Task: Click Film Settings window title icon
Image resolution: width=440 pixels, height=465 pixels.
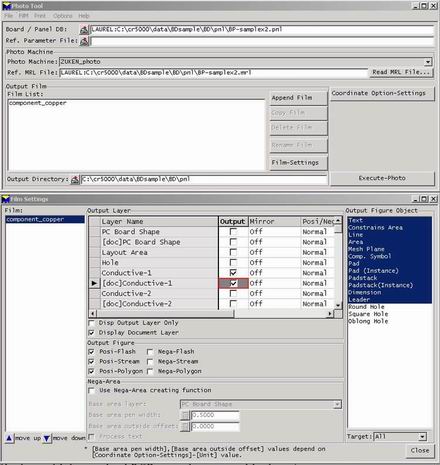Action: pyautogui.click(x=5, y=199)
